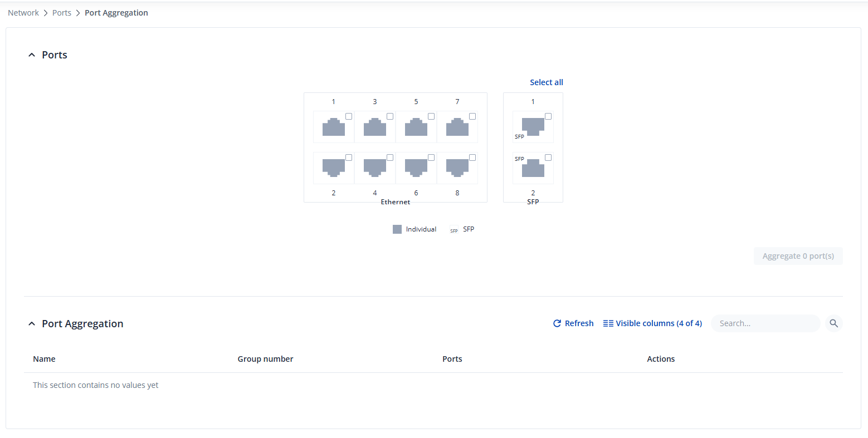The height and width of the screenshot is (438, 868).
Task: Click the Ethernet port 1 icon
Action: (x=333, y=127)
